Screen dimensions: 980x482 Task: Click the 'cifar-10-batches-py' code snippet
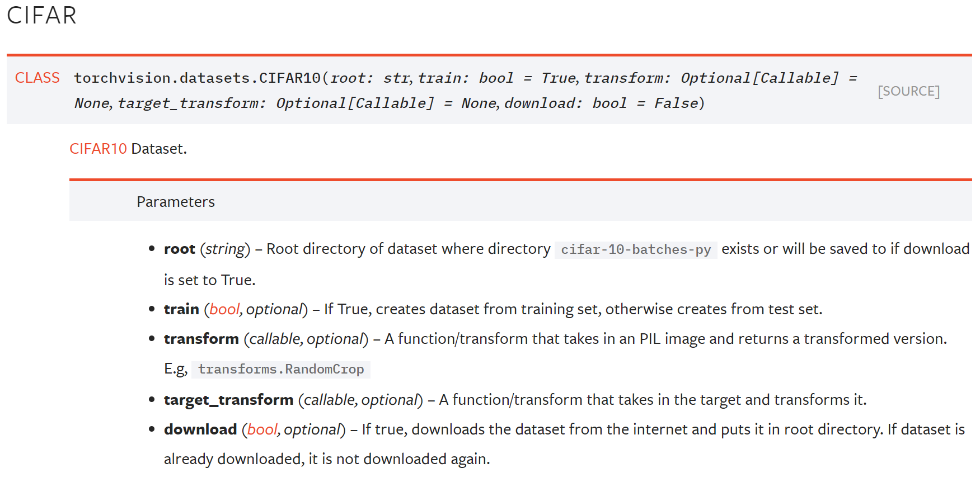point(636,249)
